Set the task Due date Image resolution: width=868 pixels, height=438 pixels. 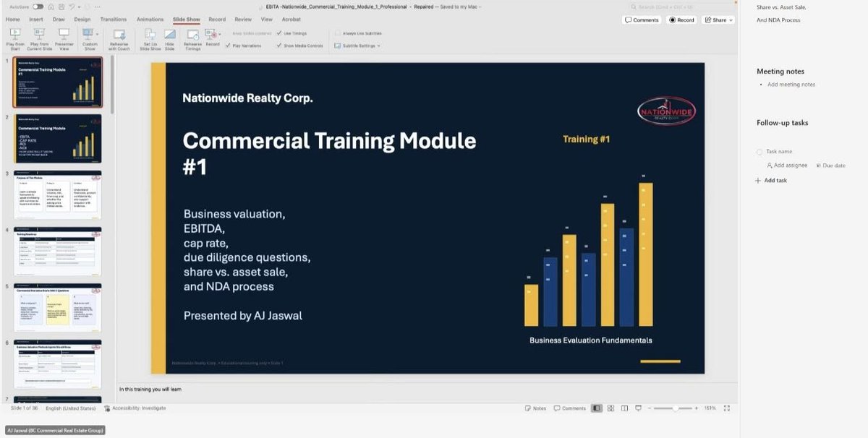[x=830, y=166]
